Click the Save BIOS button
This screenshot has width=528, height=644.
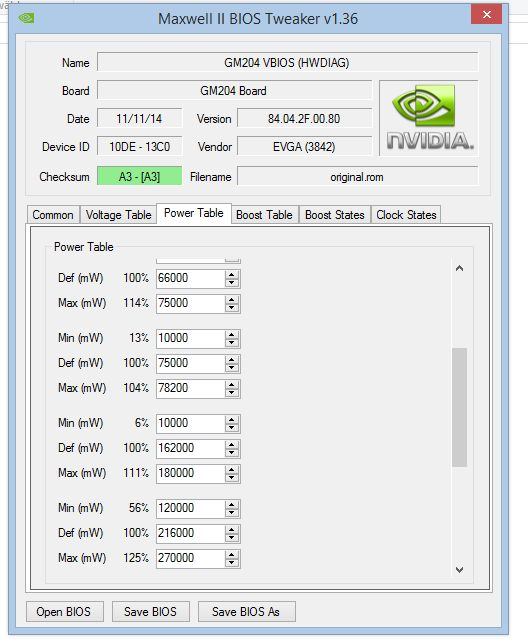coord(150,612)
